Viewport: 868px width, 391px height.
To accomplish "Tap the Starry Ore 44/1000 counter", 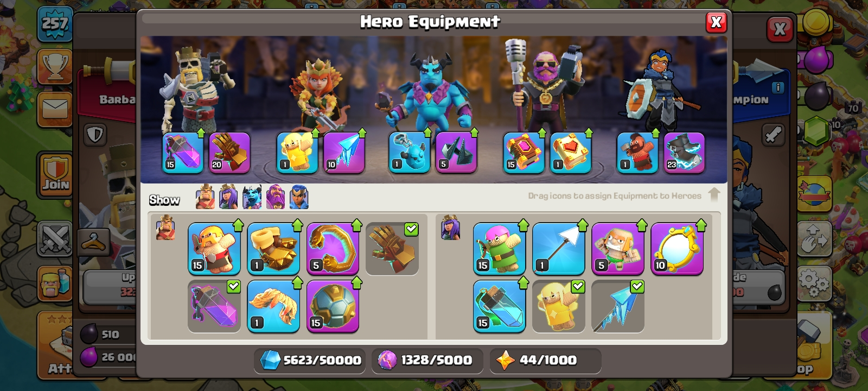I will 545,360.
